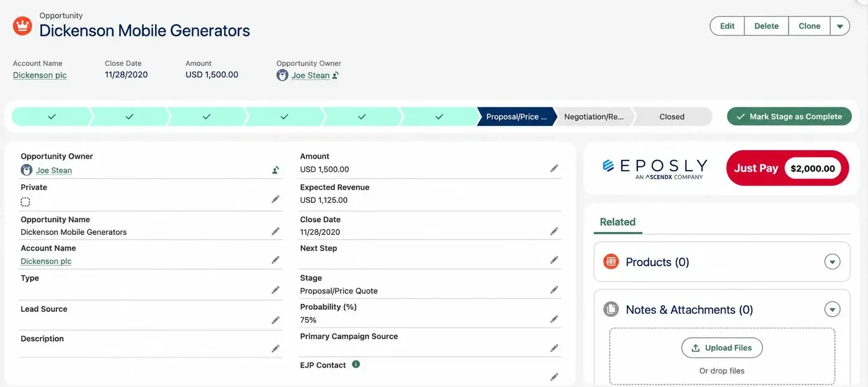Click the Delete button
This screenshot has width=868, height=387.
pos(766,26)
